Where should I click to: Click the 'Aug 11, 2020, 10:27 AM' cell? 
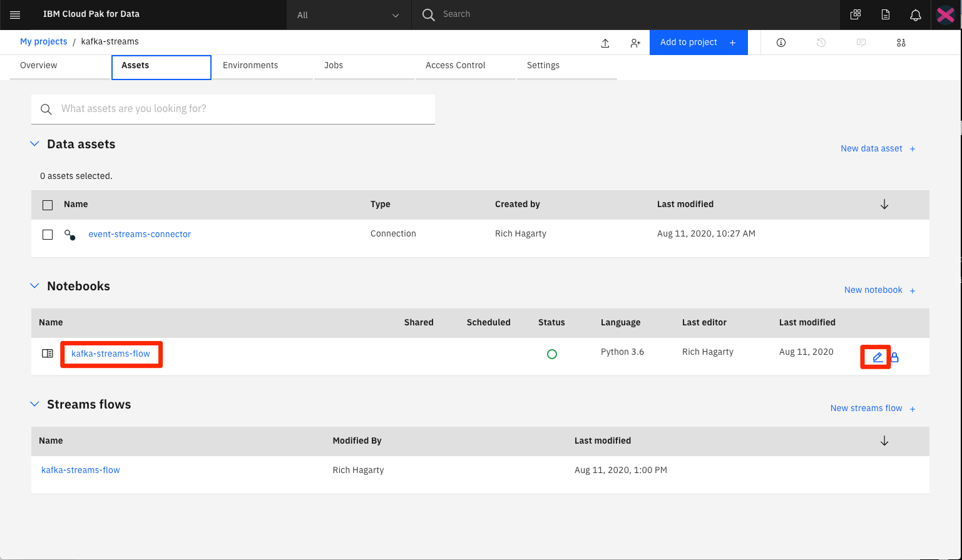[x=706, y=234]
